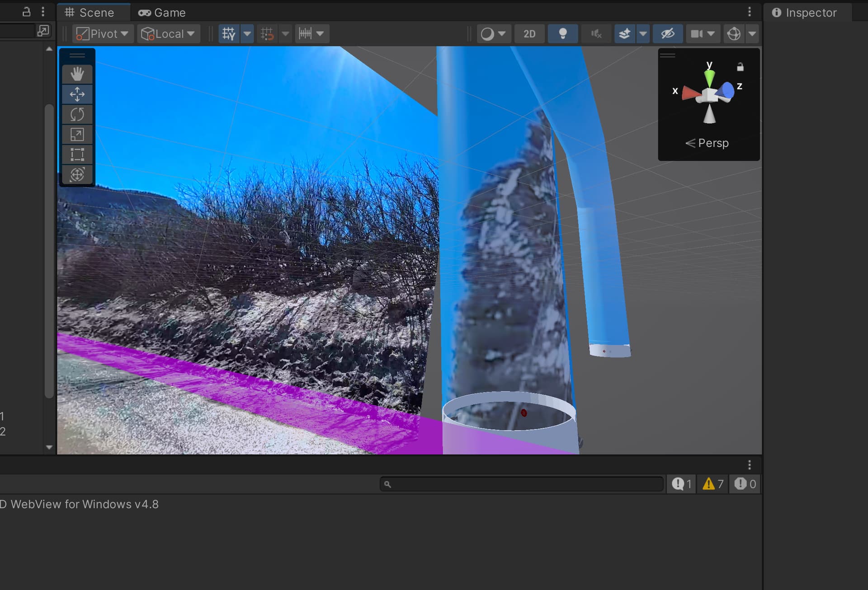Select the combined Transform tool
868x590 pixels.
(x=77, y=174)
